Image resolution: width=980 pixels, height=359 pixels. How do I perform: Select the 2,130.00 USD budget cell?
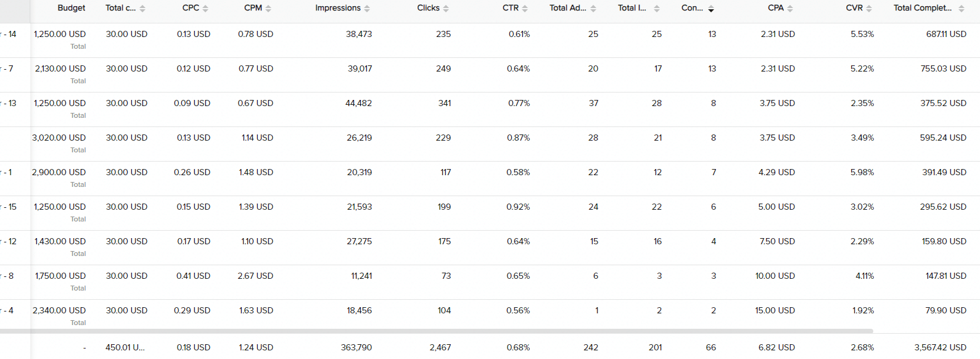click(60, 68)
